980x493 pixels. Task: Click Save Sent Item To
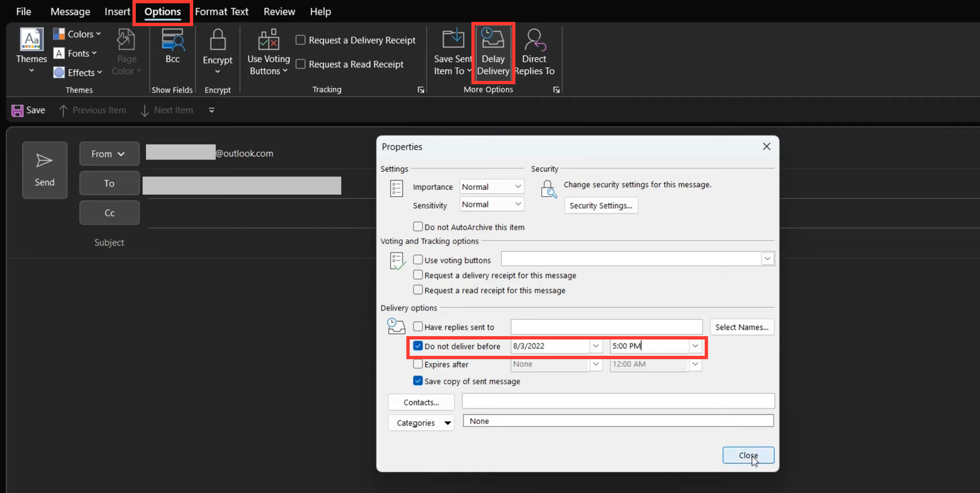click(x=452, y=52)
